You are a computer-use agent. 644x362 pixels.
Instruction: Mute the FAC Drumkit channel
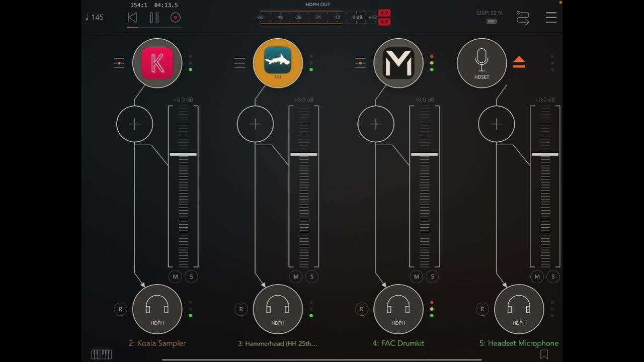click(417, 277)
